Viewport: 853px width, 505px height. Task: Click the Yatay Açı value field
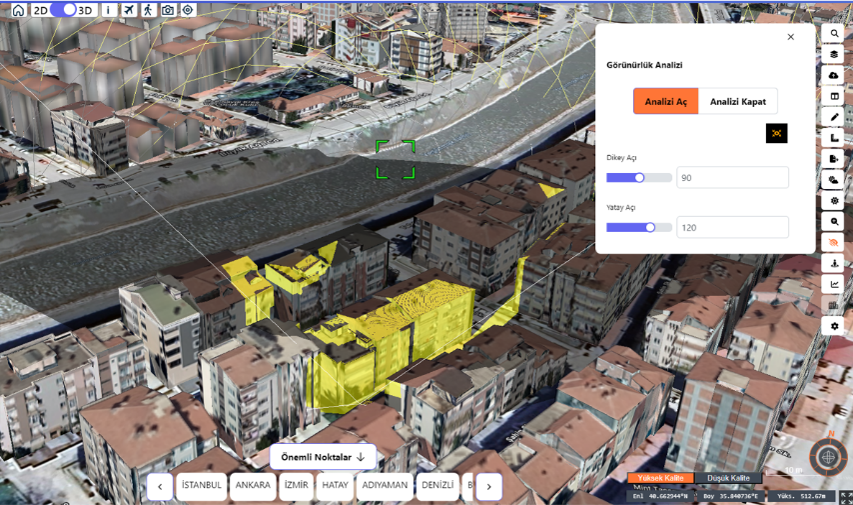click(732, 228)
